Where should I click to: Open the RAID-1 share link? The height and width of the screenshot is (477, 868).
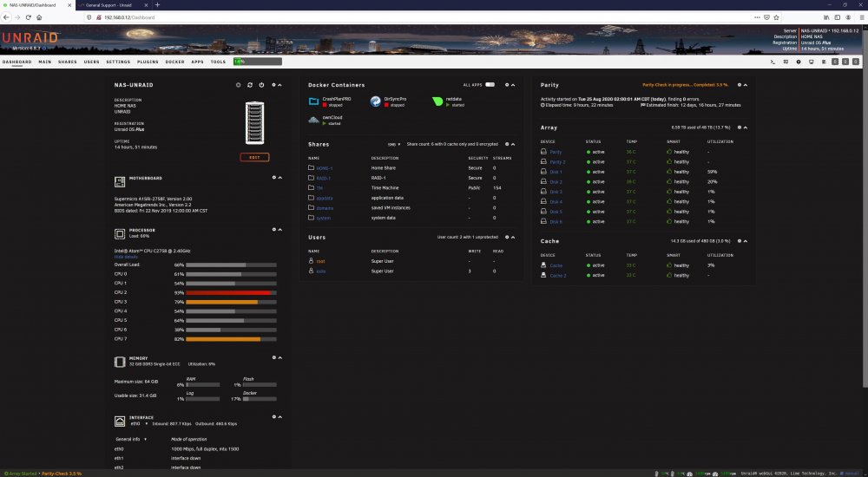click(x=323, y=178)
